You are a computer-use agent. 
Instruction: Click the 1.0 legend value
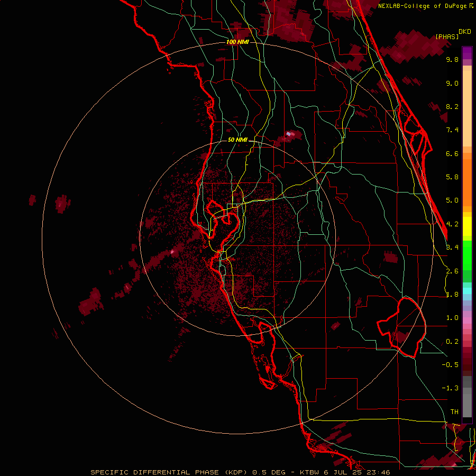(x=452, y=318)
